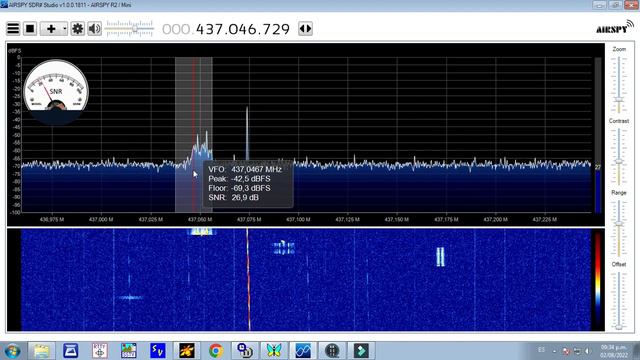Click the double-bar signal burst in the waterfall
This screenshot has height=360, width=640.
tap(440, 257)
